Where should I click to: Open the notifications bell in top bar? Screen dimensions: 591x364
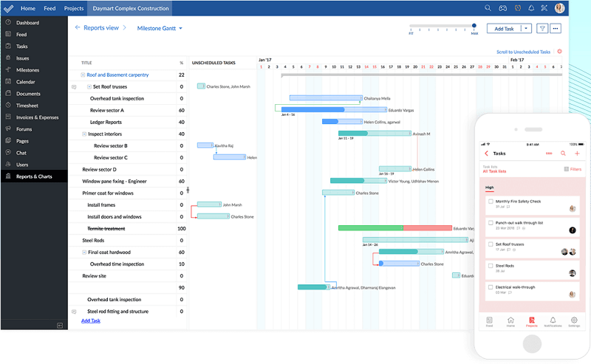pos(531,8)
